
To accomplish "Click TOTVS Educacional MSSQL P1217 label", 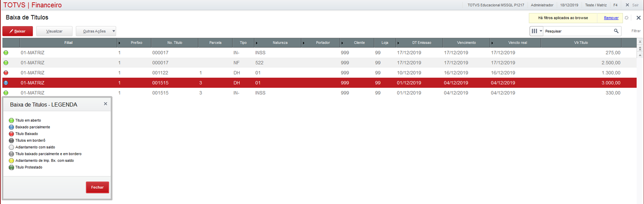I will [x=496, y=5].
